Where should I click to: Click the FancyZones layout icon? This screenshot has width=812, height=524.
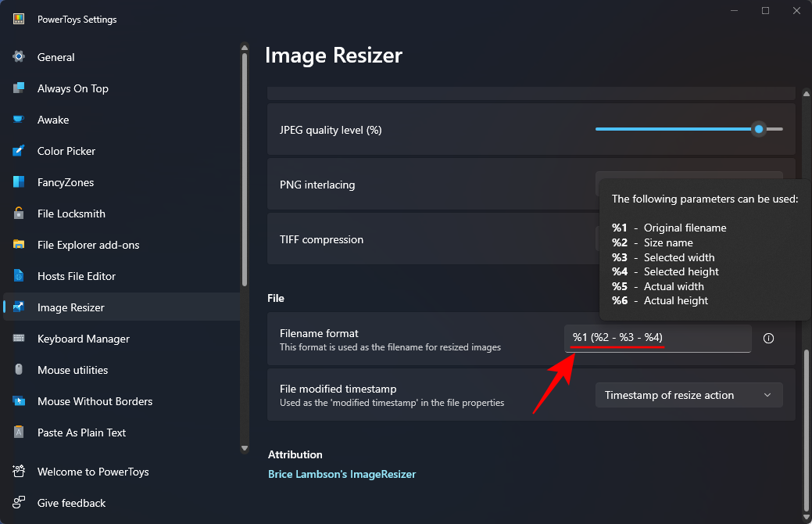[19, 182]
